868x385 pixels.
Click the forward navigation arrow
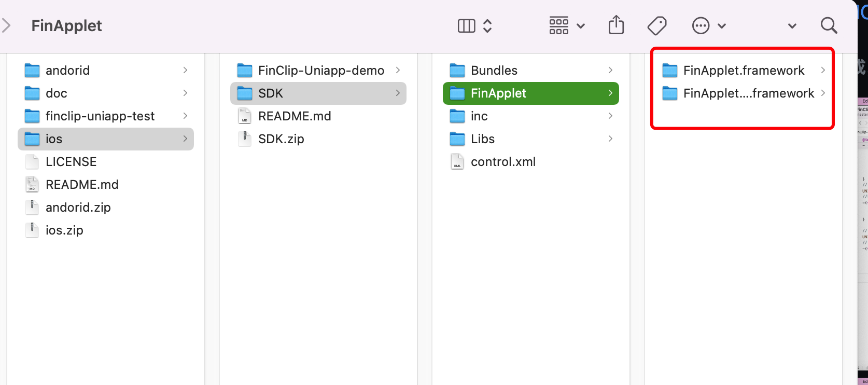[6, 25]
